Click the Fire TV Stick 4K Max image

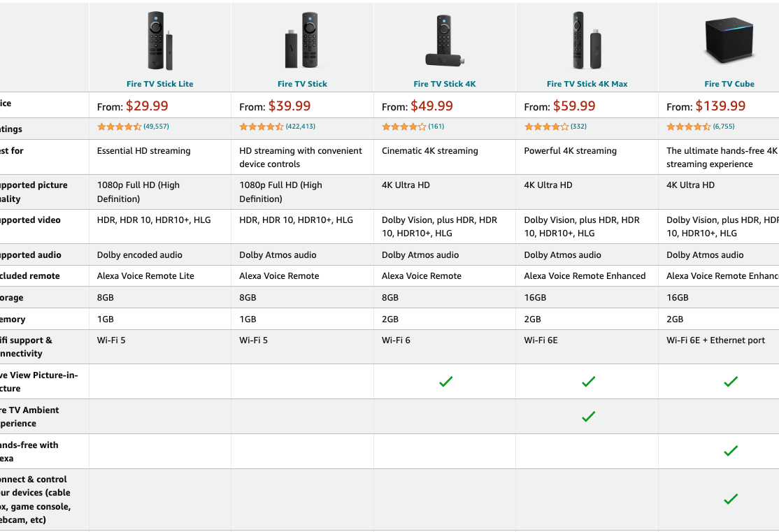pyautogui.click(x=587, y=41)
